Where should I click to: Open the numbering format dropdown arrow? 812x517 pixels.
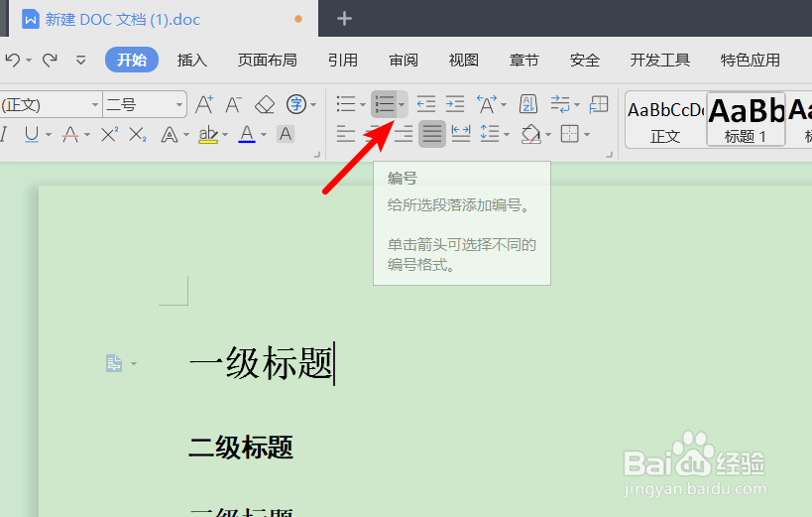pos(402,105)
